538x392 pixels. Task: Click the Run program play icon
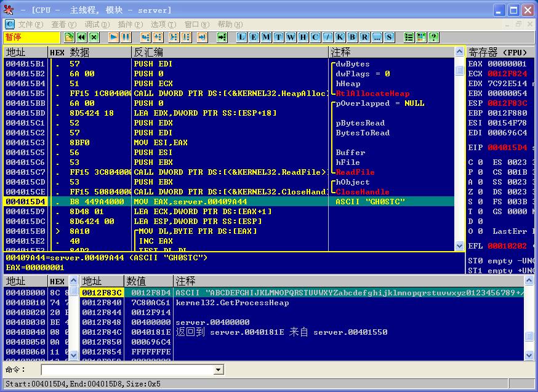coord(113,38)
